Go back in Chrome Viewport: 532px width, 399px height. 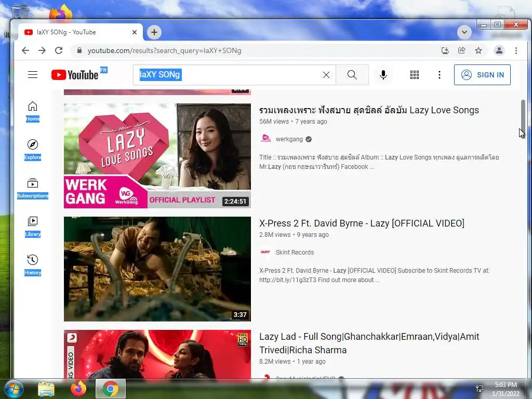click(25, 50)
